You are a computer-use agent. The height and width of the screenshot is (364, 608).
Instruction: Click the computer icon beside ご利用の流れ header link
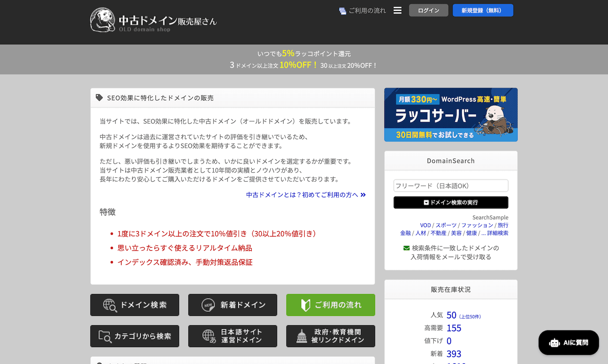tap(342, 10)
